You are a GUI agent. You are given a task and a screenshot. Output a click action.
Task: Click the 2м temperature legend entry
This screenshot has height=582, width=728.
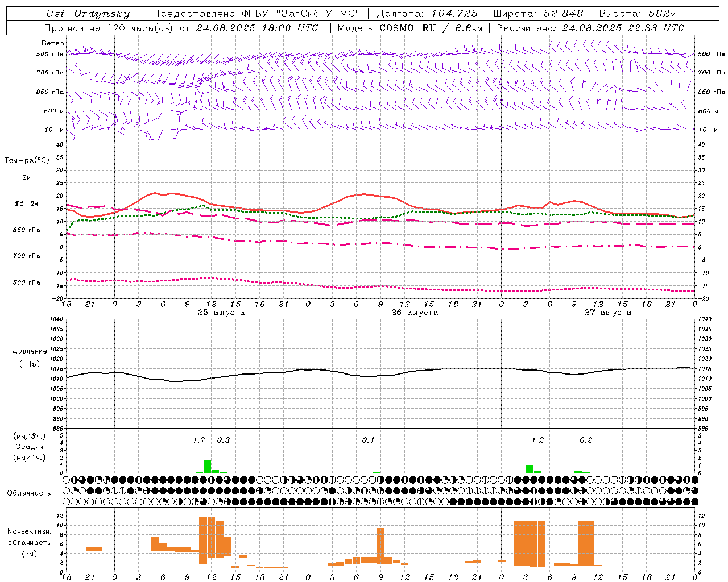[27, 178]
